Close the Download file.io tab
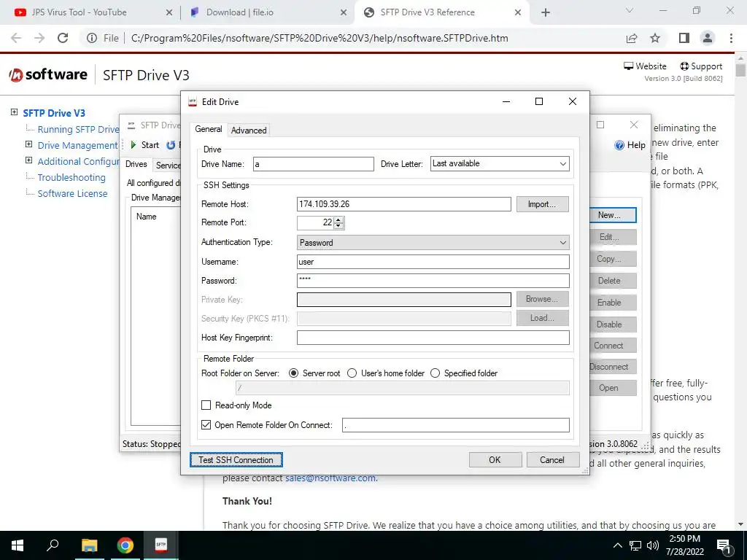The height and width of the screenshot is (560, 747). pos(343,12)
